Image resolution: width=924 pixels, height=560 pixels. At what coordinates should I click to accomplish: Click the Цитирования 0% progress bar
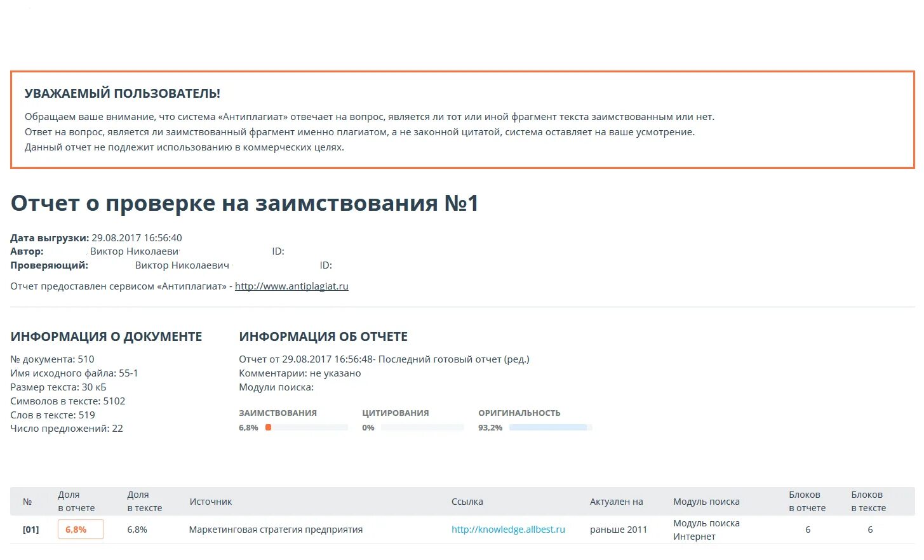[x=422, y=428]
